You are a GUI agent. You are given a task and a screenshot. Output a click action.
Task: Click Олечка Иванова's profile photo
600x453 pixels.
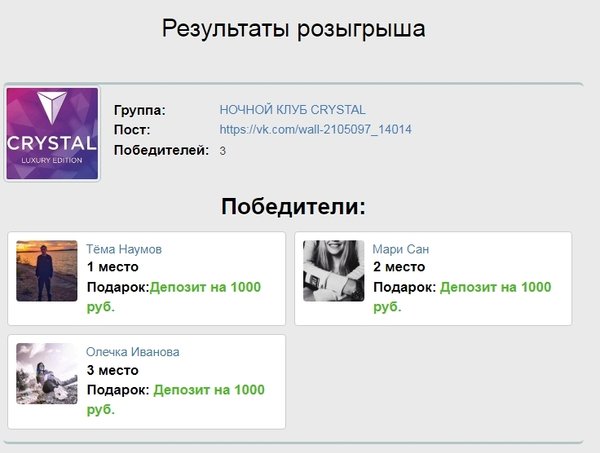pos(47,373)
